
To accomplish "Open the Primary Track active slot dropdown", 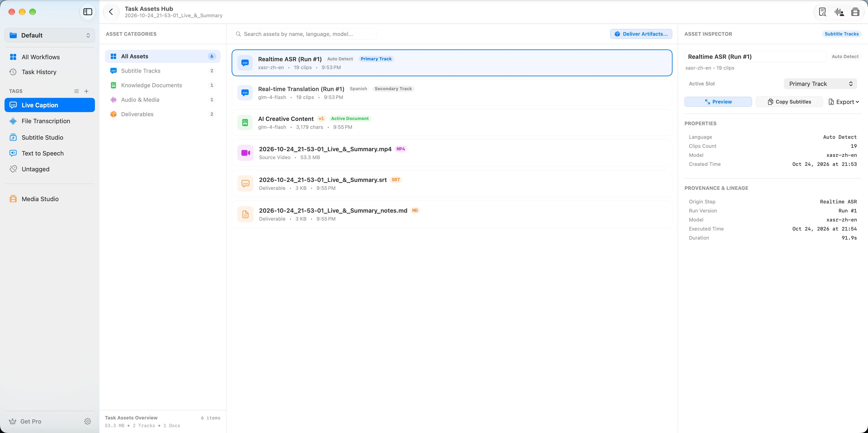I will click(x=820, y=84).
